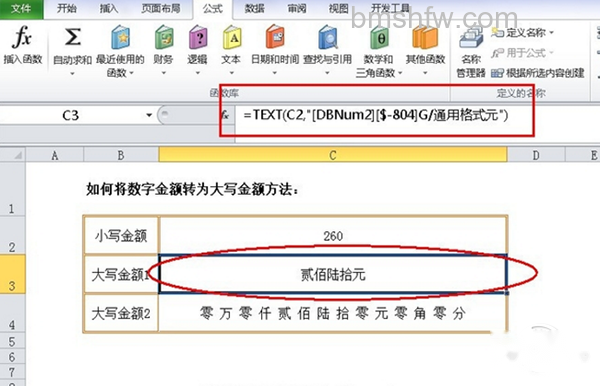Click the AutoSum sigma icon
600x386 pixels.
coord(72,37)
